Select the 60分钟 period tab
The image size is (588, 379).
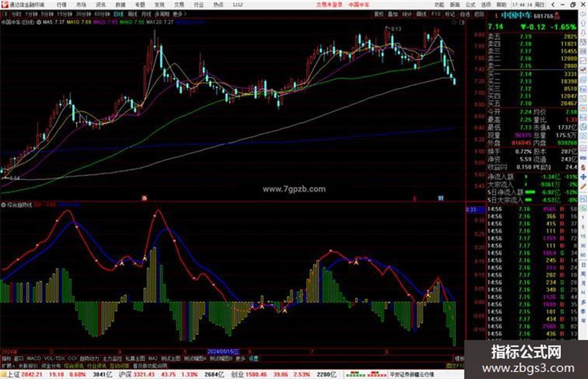[x=102, y=14]
